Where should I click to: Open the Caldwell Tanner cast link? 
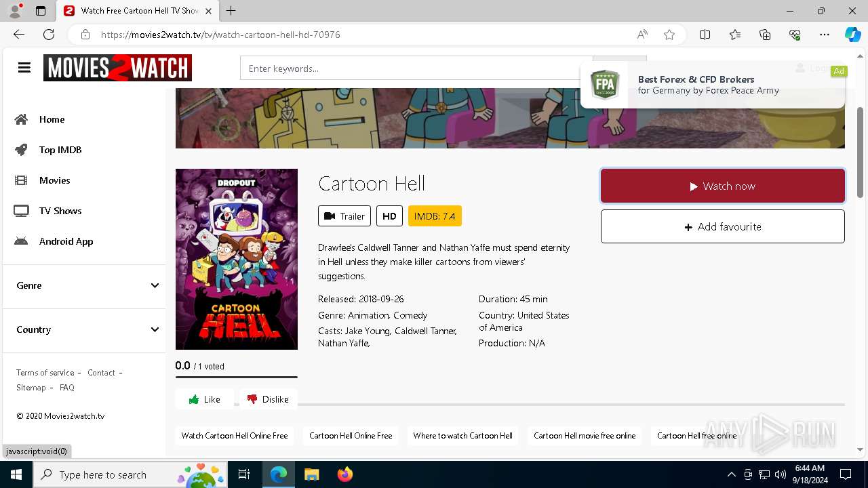click(425, 331)
